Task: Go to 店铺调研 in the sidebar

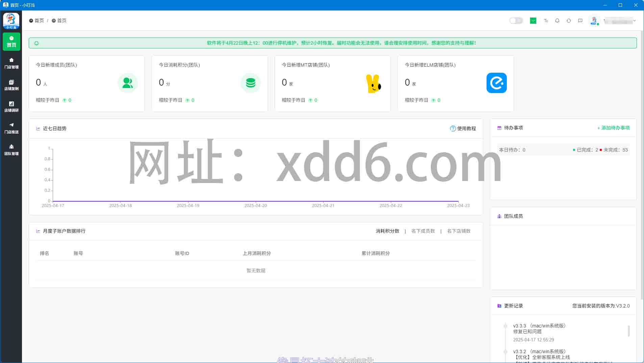Action: pos(11,107)
